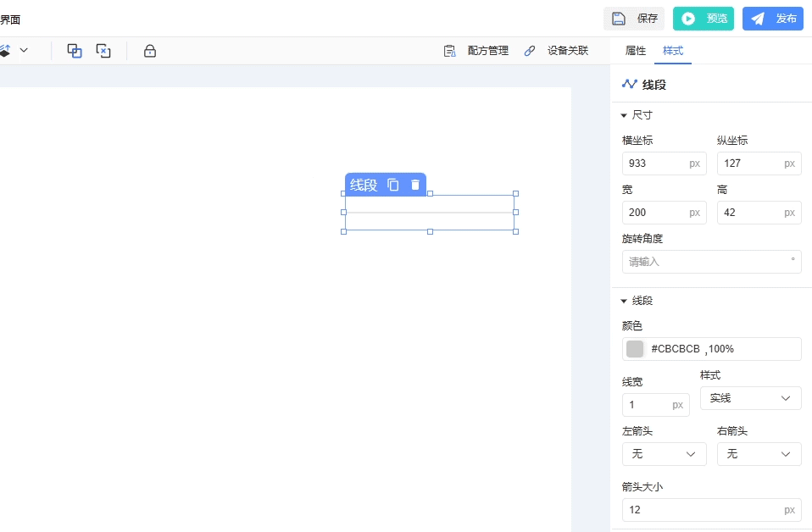Click the copy icon on 线段 tag
Image resolution: width=812 pixels, height=532 pixels.
coord(393,185)
